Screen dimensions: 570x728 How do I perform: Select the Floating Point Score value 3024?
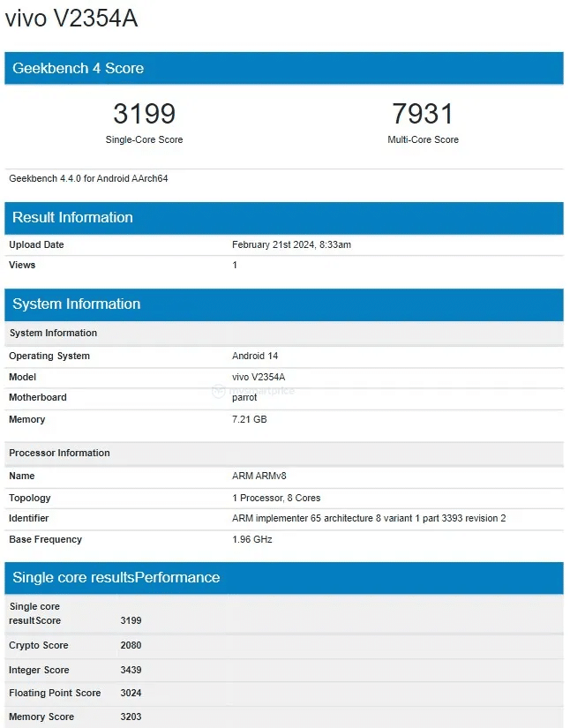131,693
